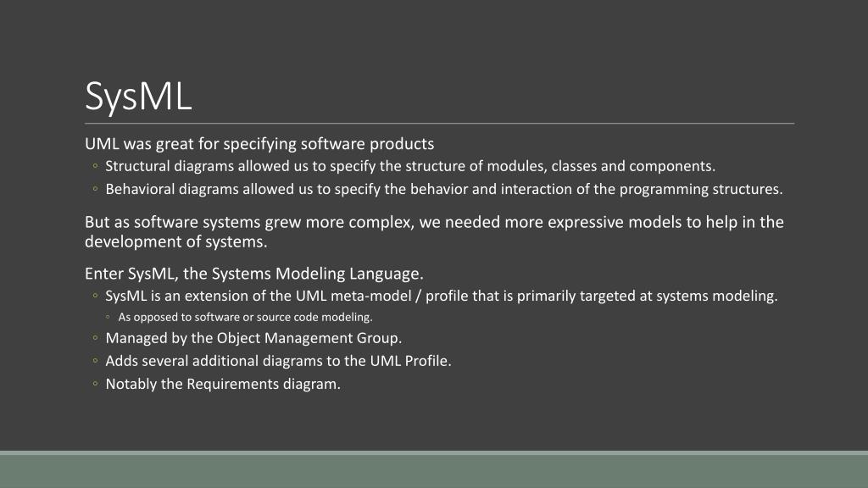868x488 pixels.
Task: Click the bullet marker before 'Notably the Requirements'
Action: tap(95, 384)
